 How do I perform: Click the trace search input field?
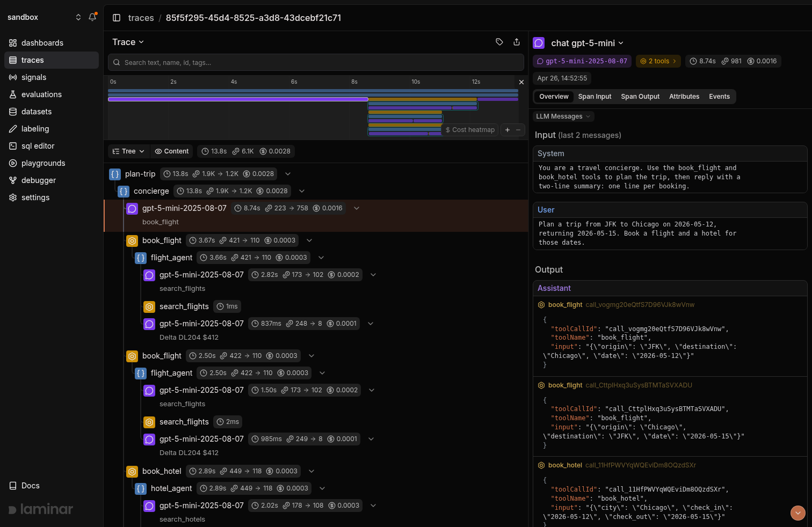(x=316, y=62)
